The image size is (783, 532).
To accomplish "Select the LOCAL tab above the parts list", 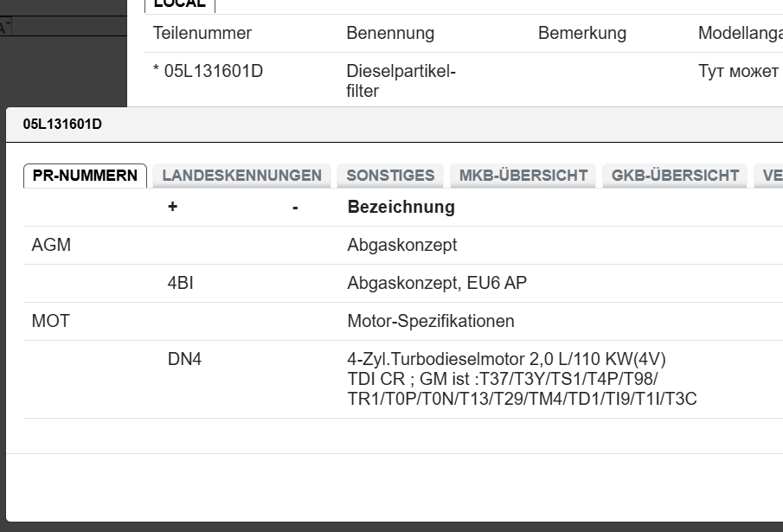I will click(x=180, y=3).
